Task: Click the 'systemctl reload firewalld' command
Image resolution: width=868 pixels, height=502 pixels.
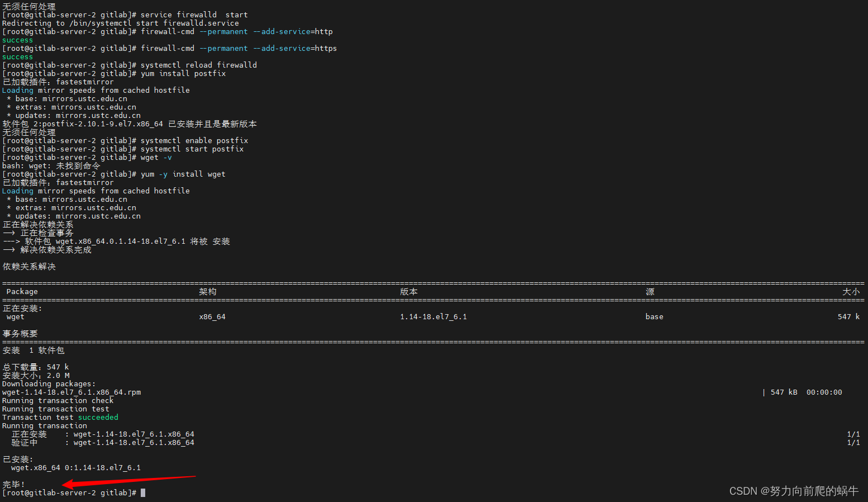Action: pyautogui.click(x=199, y=65)
